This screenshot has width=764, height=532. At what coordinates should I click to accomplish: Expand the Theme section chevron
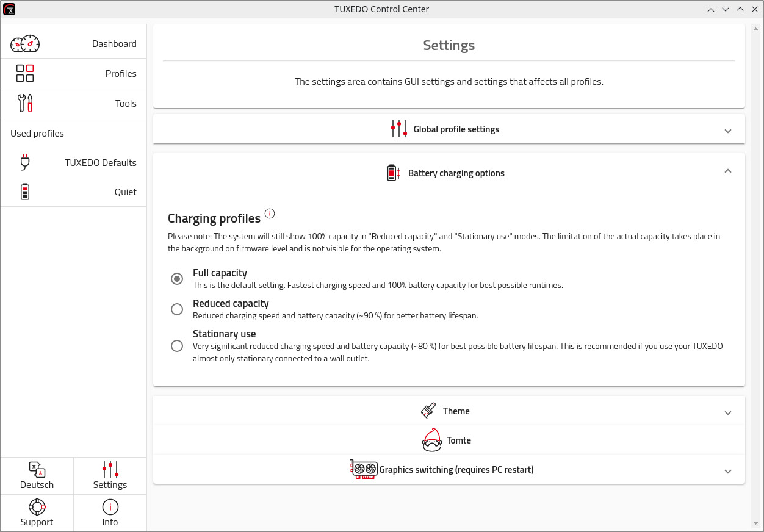pos(727,412)
